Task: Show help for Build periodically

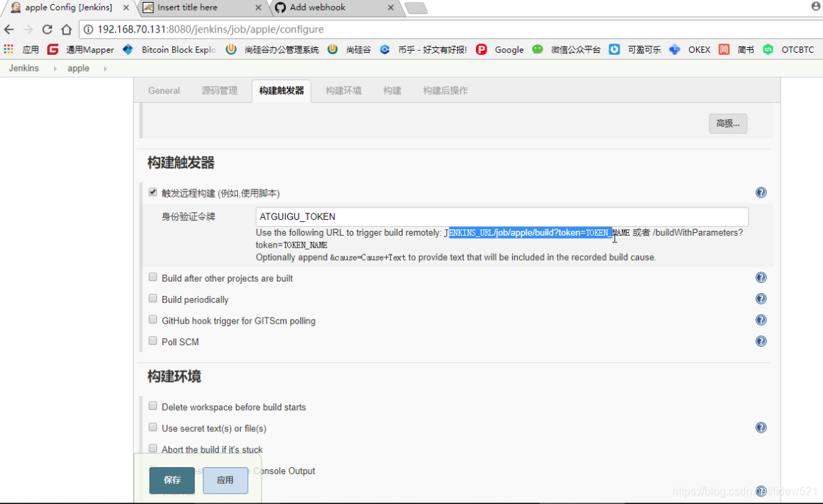Action: [761, 298]
